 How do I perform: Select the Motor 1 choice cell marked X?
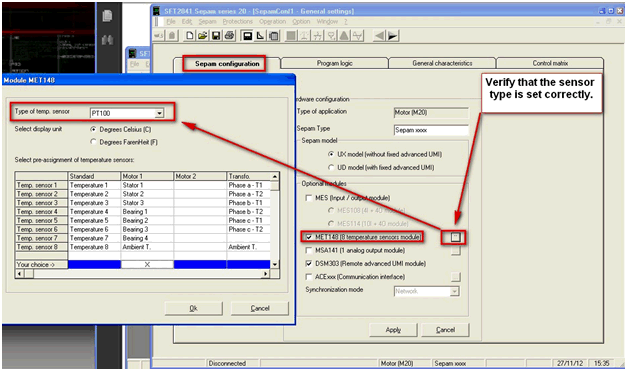click(147, 264)
